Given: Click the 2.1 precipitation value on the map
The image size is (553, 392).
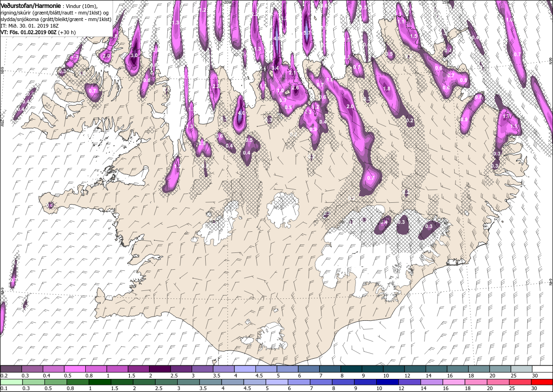Looking at the screenshot, I should pyautogui.click(x=292, y=73).
